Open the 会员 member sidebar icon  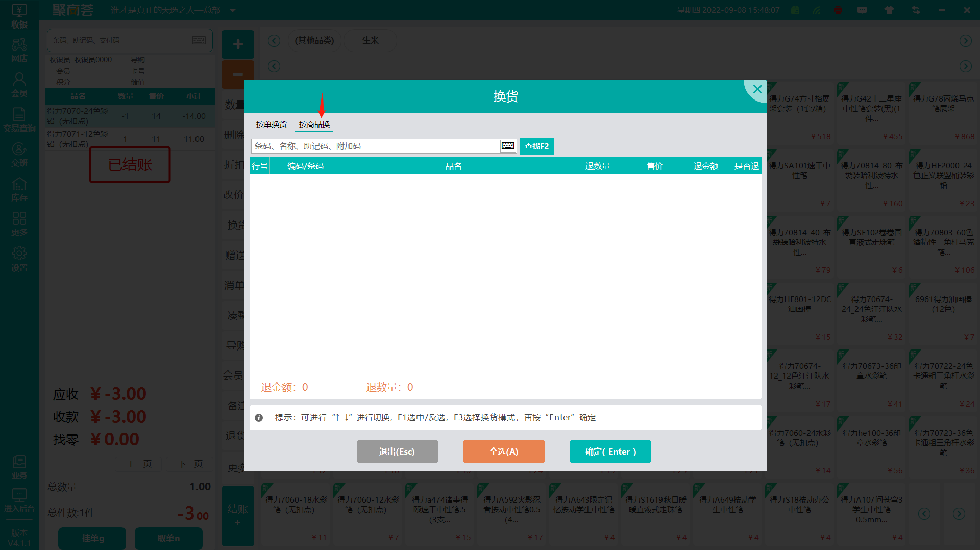pos(19,85)
